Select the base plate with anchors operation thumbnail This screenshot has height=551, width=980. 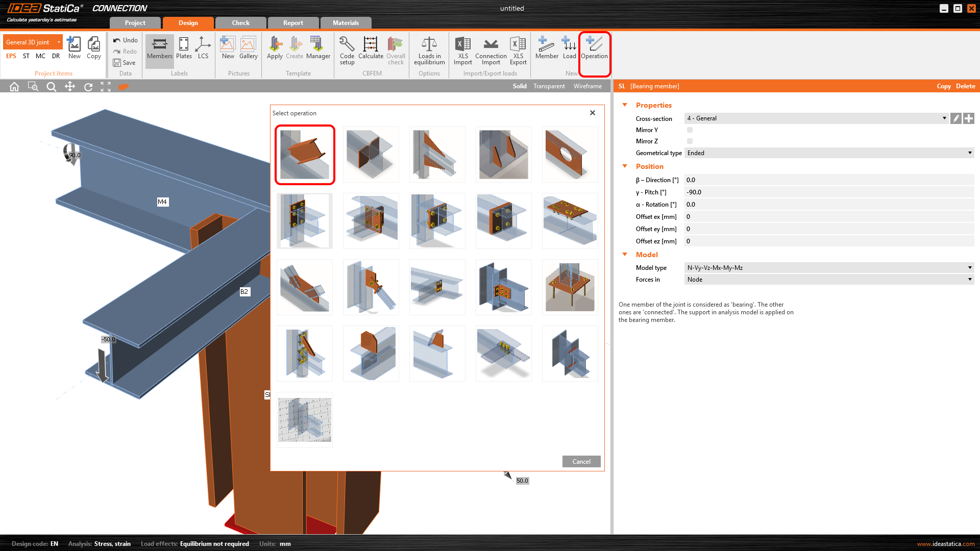click(x=570, y=287)
